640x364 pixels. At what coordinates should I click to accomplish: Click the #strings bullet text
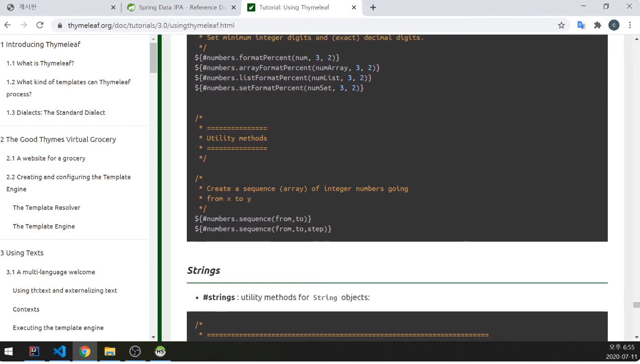click(286, 297)
